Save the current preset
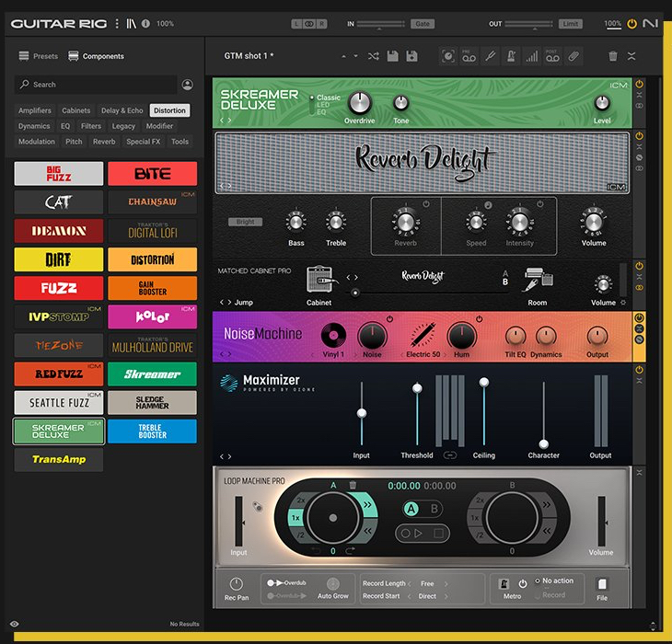The height and width of the screenshot is (644, 672). [392, 56]
